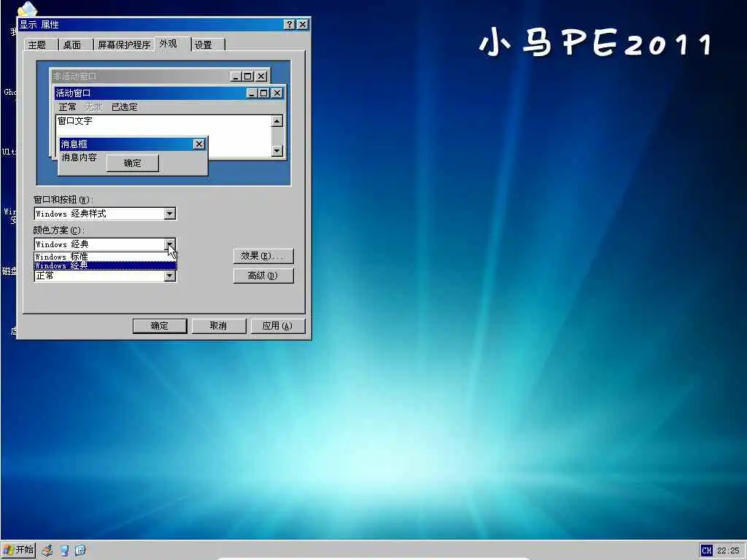This screenshot has width=747, height=560.
Task: Click the 确定 button inside the preview message box
Action: [x=133, y=163]
